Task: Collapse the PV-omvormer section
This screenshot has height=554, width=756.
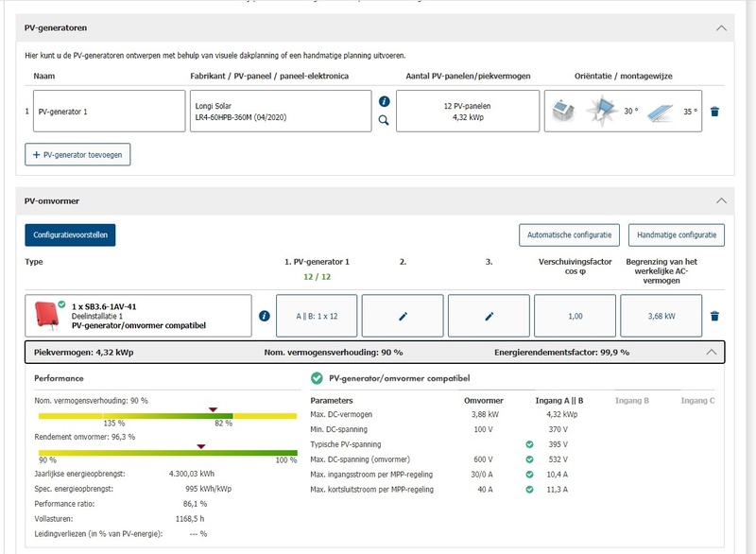Action: tap(722, 201)
